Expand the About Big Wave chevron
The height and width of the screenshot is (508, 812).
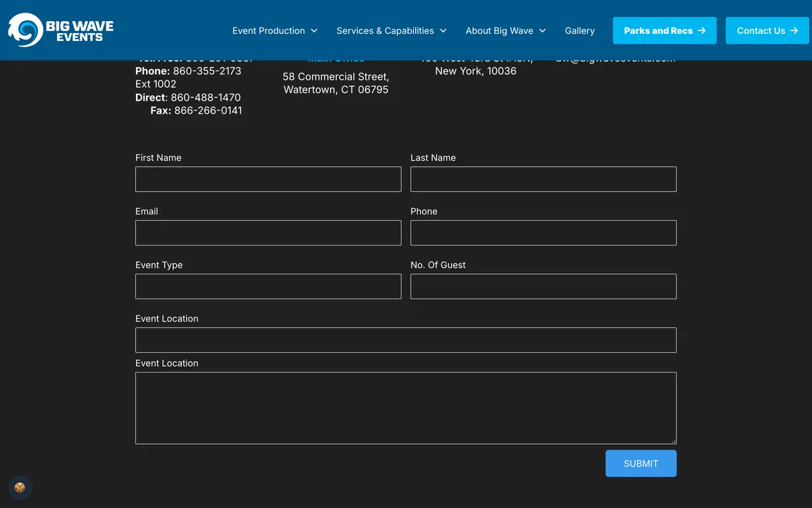[x=542, y=30]
